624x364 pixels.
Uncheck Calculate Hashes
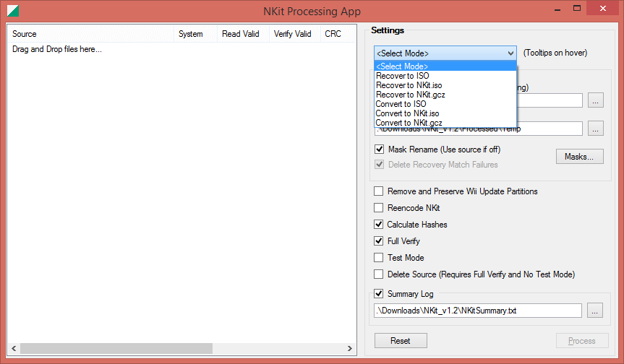coord(378,225)
